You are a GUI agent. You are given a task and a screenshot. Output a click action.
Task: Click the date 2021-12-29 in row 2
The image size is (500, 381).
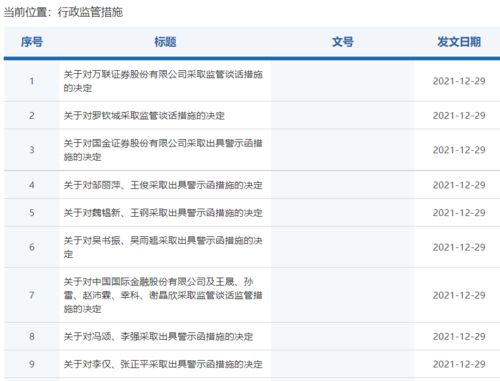[459, 116]
